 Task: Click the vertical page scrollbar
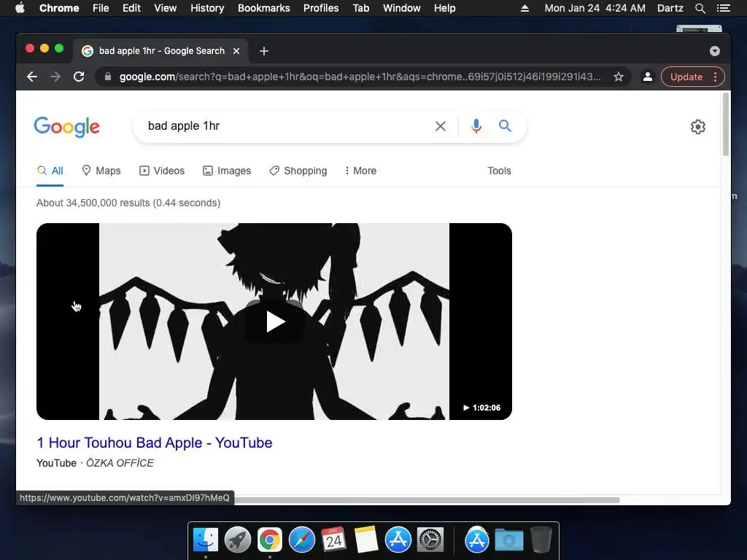coord(726,125)
